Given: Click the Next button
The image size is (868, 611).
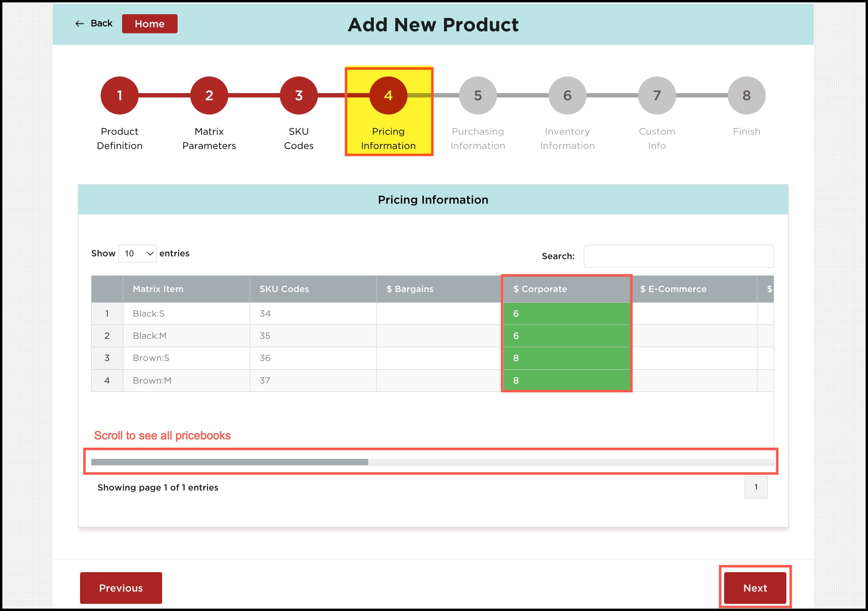Looking at the screenshot, I should point(755,588).
